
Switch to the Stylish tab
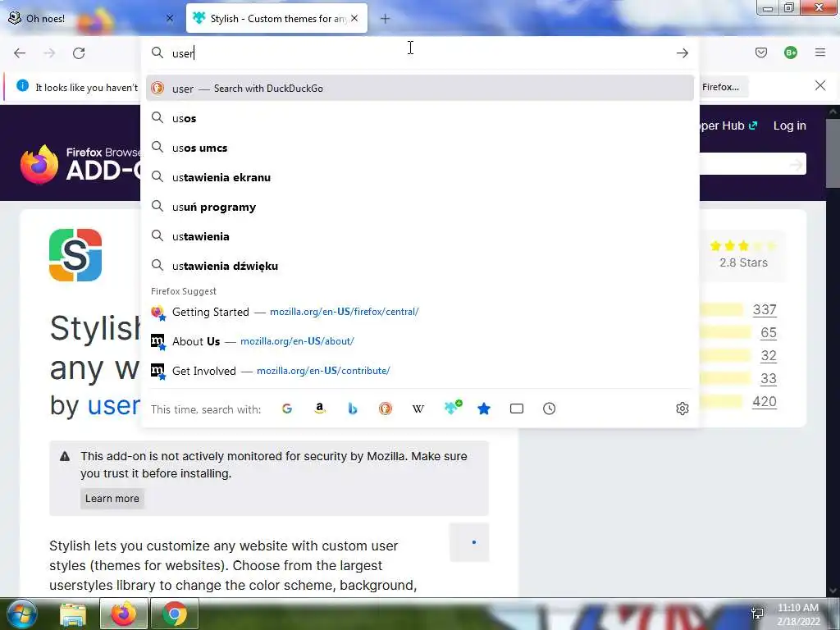point(276,18)
